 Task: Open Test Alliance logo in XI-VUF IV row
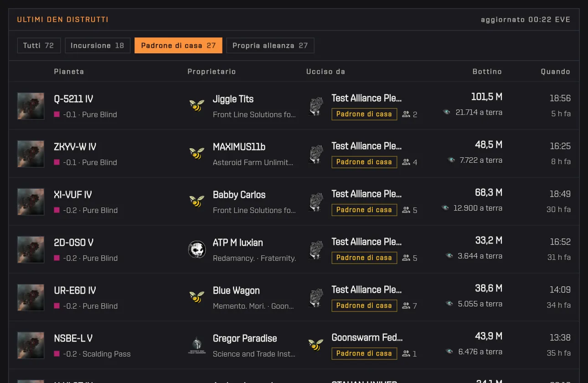pos(316,202)
